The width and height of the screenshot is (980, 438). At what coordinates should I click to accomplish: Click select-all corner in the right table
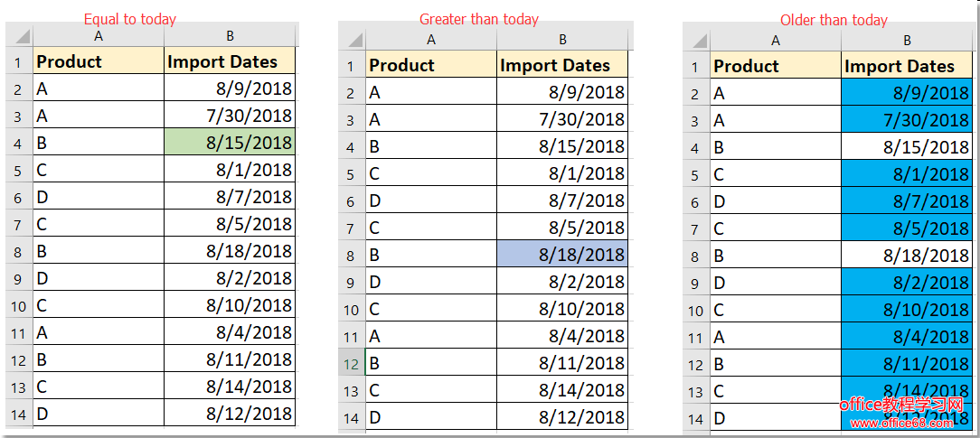pos(696,41)
